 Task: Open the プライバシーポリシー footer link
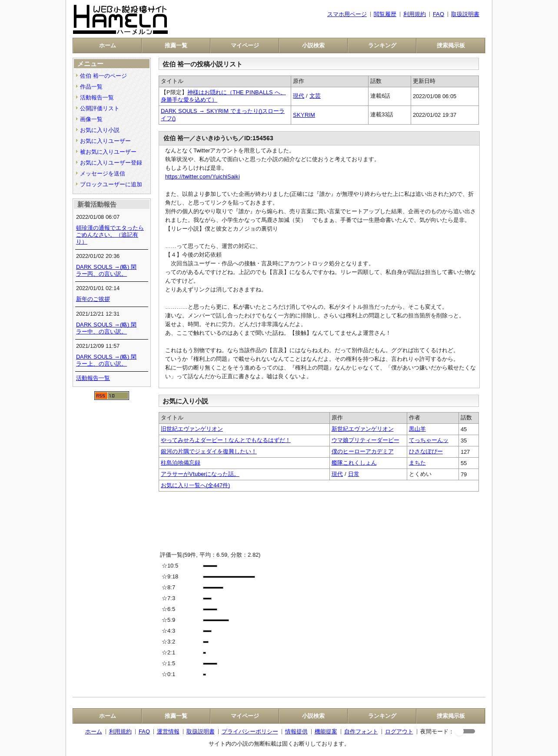tap(250, 732)
